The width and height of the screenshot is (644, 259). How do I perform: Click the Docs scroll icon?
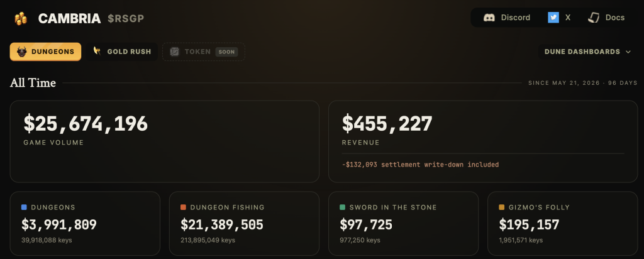594,18
